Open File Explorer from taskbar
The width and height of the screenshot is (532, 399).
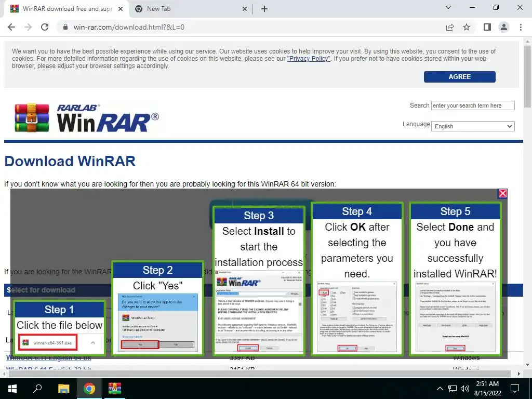pyautogui.click(x=63, y=389)
